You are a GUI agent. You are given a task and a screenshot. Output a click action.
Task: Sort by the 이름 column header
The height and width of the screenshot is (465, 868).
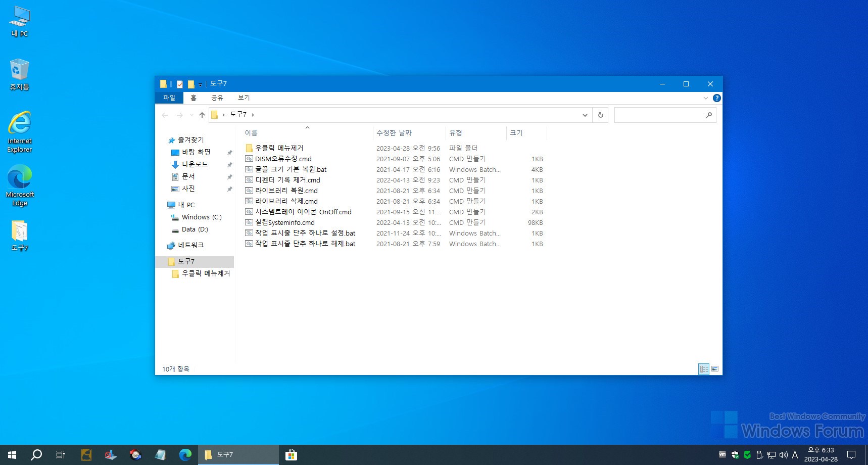point(307,133)
